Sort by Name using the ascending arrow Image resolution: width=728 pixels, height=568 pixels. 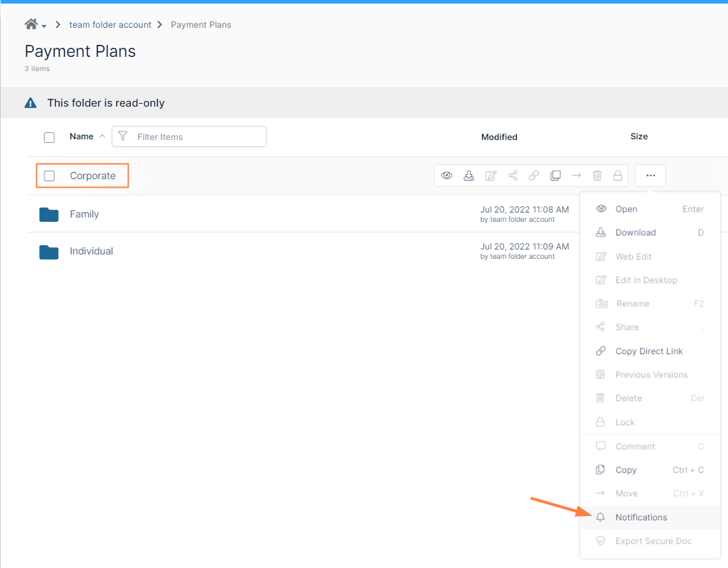102,136
